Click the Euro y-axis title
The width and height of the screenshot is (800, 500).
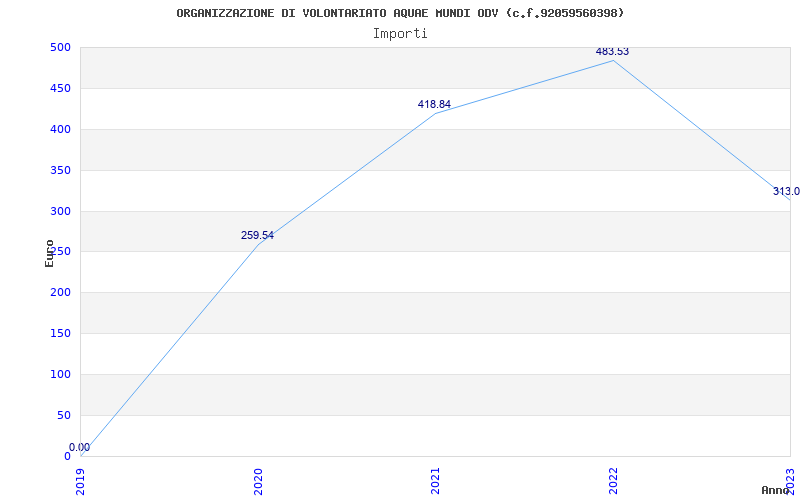click(x=49, y=253)
